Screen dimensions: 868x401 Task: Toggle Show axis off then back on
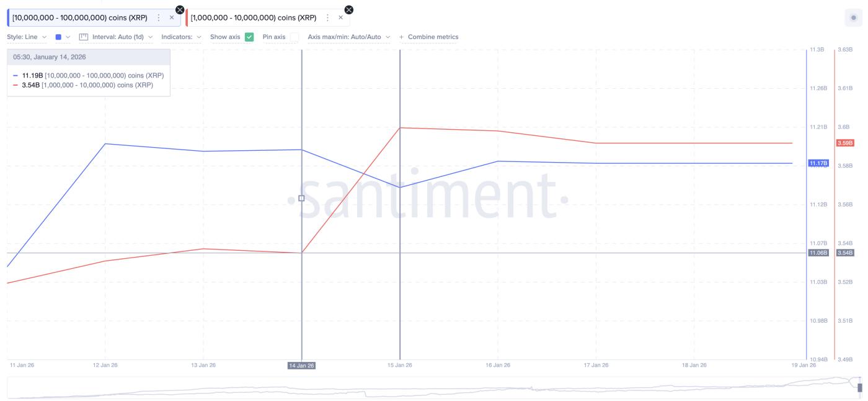pos(249,37)
